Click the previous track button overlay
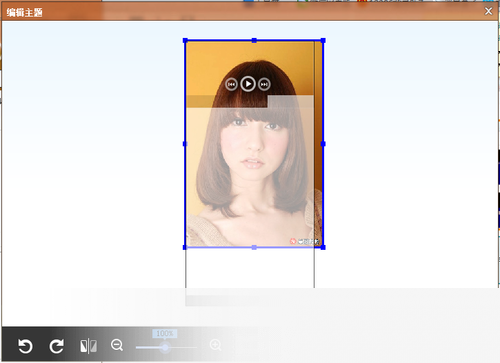 (231, 84)
